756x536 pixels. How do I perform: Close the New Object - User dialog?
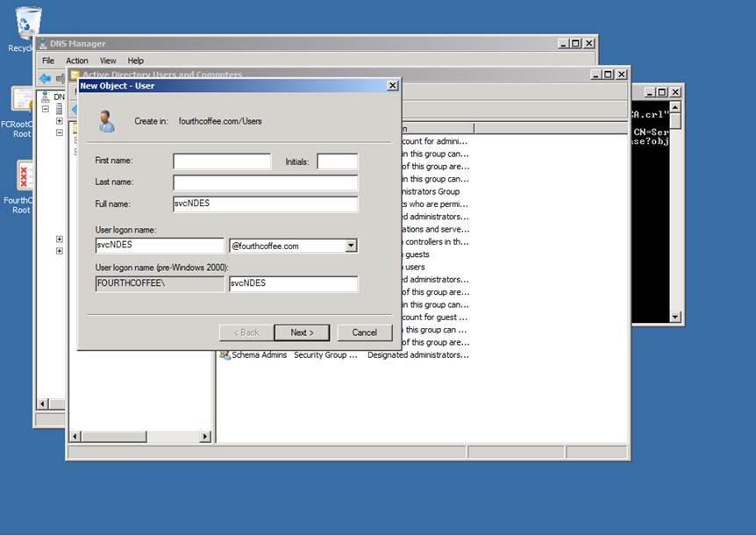coord(392,86)
